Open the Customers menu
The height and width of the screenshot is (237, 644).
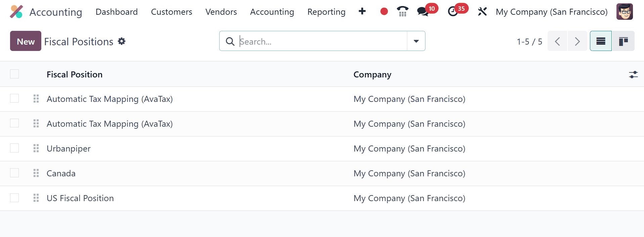tap(172, 12)
